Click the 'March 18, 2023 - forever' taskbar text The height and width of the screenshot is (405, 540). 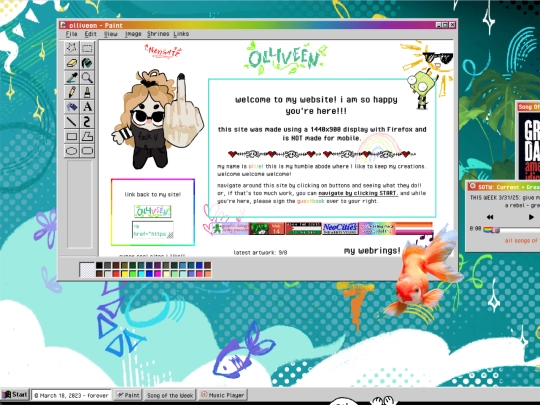(72, 395)
